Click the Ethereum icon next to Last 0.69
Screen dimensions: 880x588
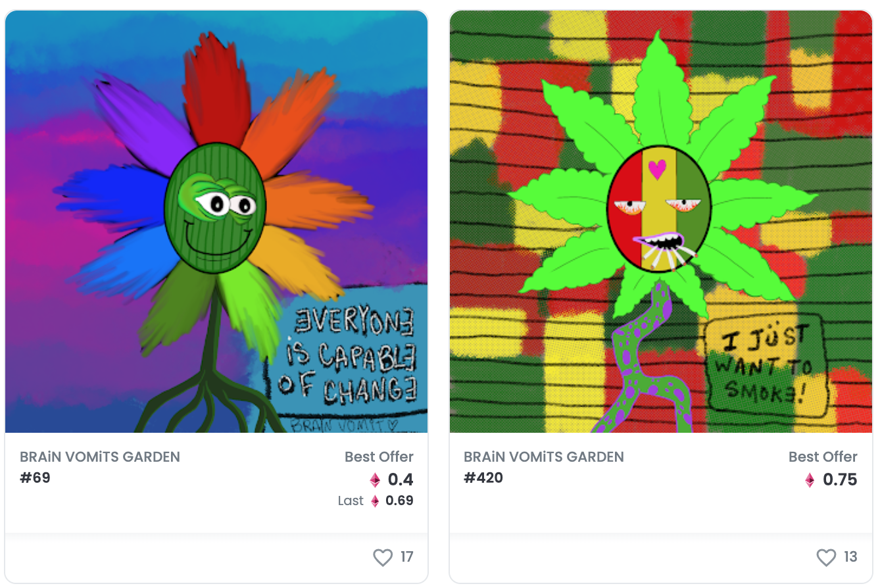click(375, 501)
